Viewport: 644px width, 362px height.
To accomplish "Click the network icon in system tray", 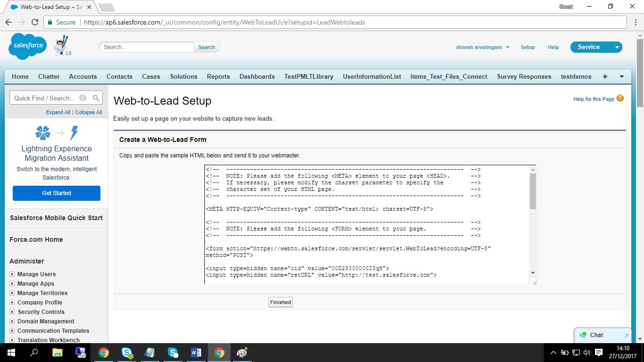I will pyautogui.click(x=576, y=353).
